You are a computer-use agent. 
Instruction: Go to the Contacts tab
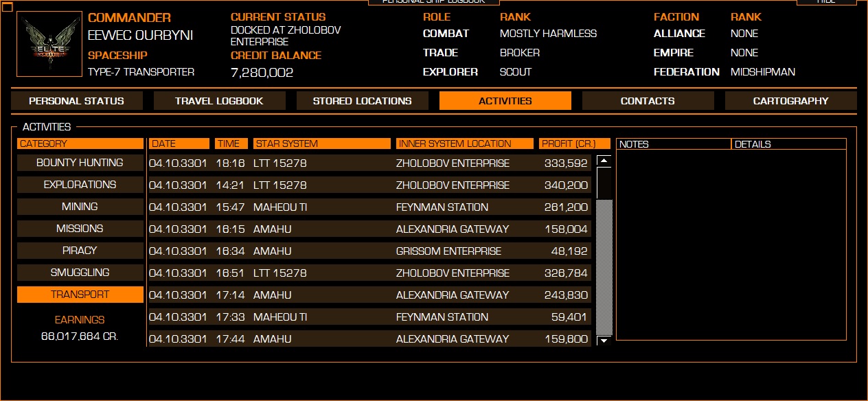pyautogui.click(x=648, y=101)
